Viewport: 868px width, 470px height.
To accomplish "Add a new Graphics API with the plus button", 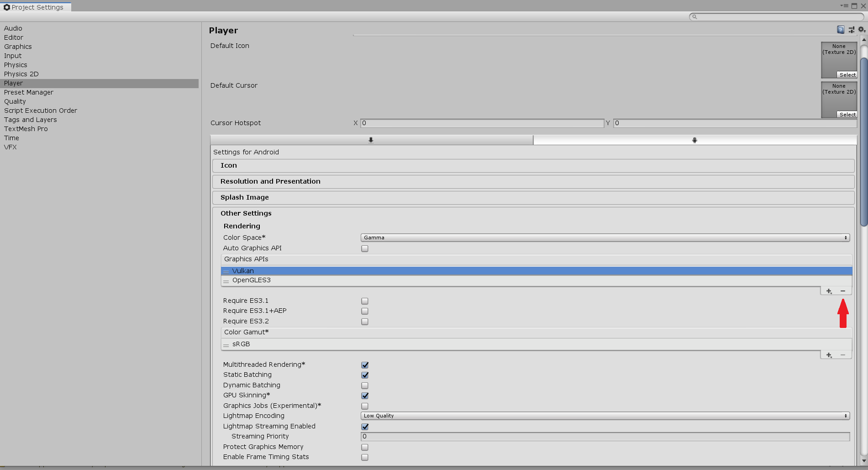I will tap(829, 290).
